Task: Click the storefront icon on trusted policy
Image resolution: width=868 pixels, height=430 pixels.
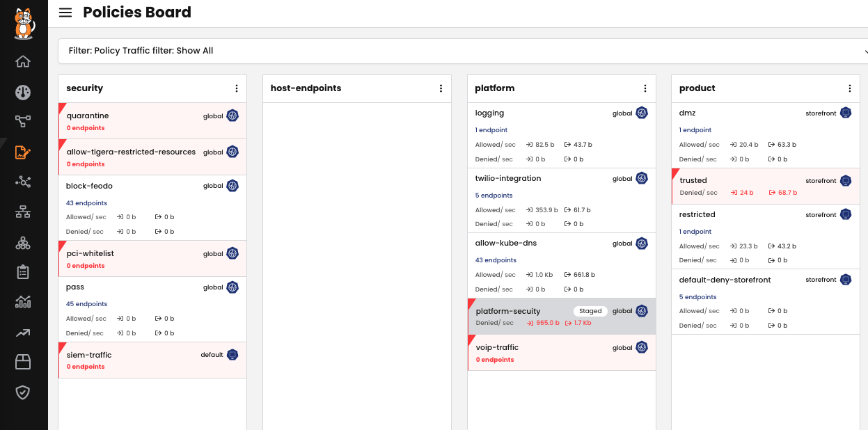Action: pos(846,181)
